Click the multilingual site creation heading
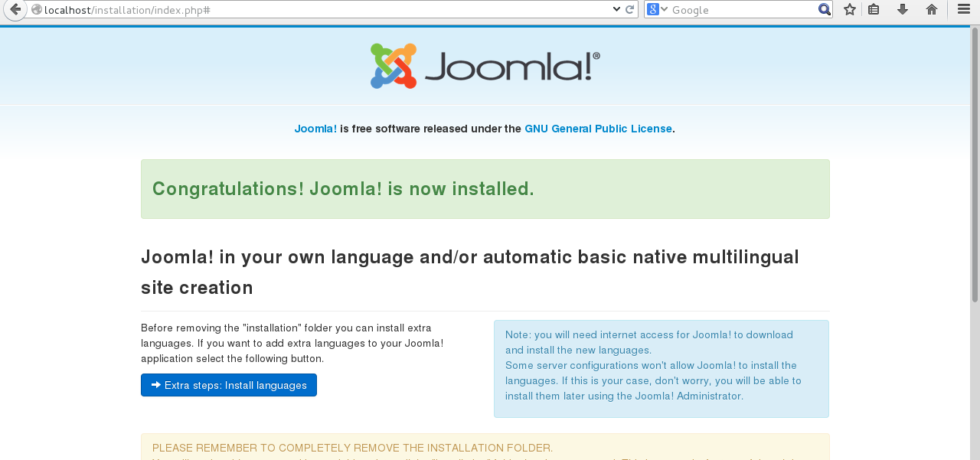Screen dimensions: 980x460 [x=470, y=272]
